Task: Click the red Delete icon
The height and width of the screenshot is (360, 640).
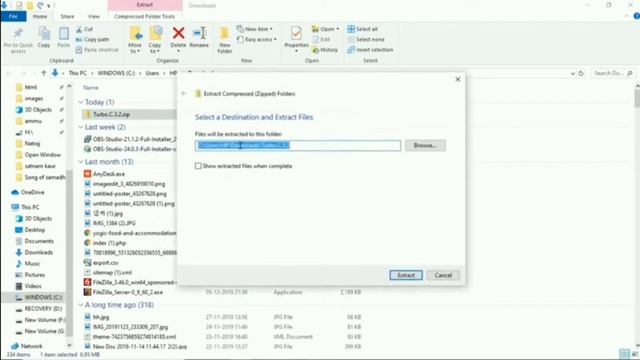Action: coord(178,33)
